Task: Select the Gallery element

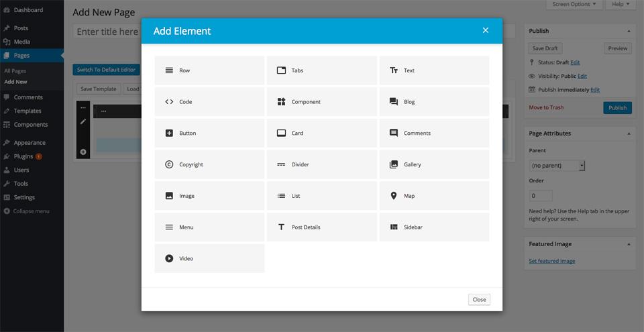Action: coord(434,164)
